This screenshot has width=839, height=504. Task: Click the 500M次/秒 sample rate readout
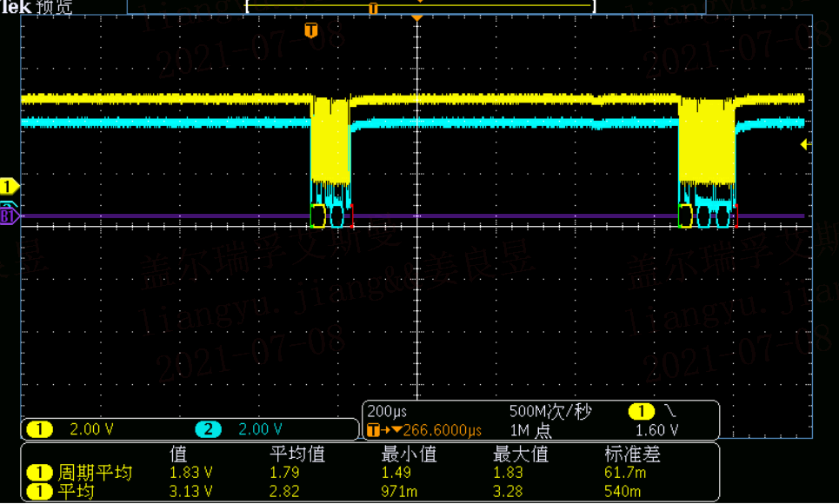[550, 411]
